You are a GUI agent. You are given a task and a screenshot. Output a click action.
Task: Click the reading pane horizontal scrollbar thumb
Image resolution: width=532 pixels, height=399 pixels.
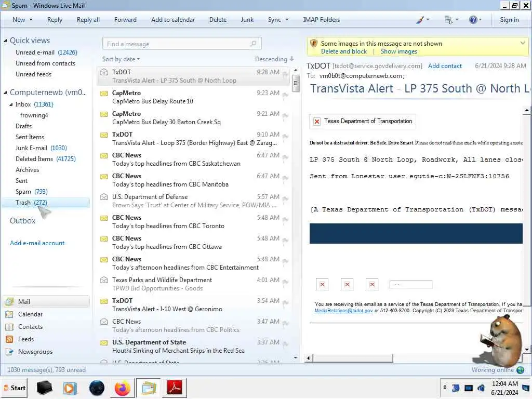(x=353, y=358)
